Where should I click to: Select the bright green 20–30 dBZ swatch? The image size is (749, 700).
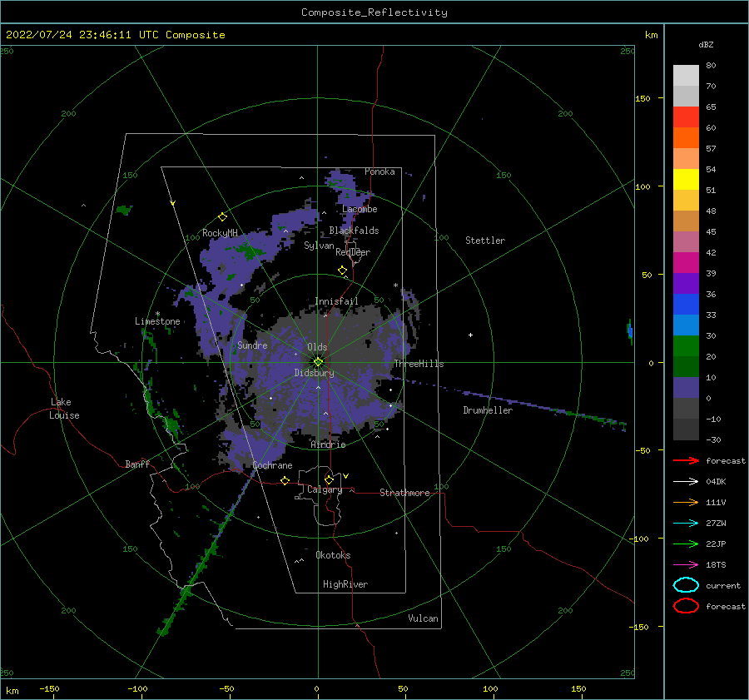[686, 345]
